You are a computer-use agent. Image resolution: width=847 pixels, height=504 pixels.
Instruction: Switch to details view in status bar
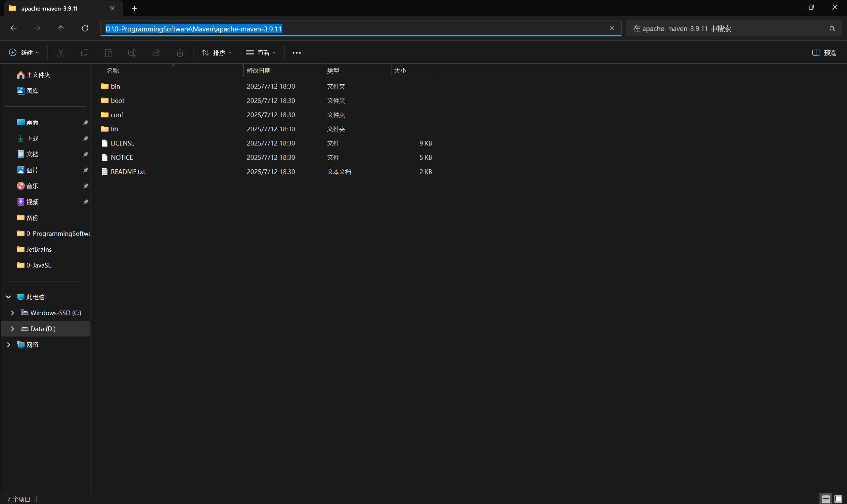pyautogui.click(x=825, y=499)
